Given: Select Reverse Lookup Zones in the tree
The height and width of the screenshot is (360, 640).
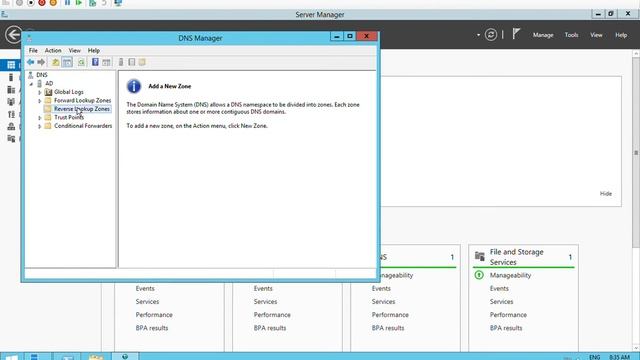Looking at the screenshot, I should [82, 109].
